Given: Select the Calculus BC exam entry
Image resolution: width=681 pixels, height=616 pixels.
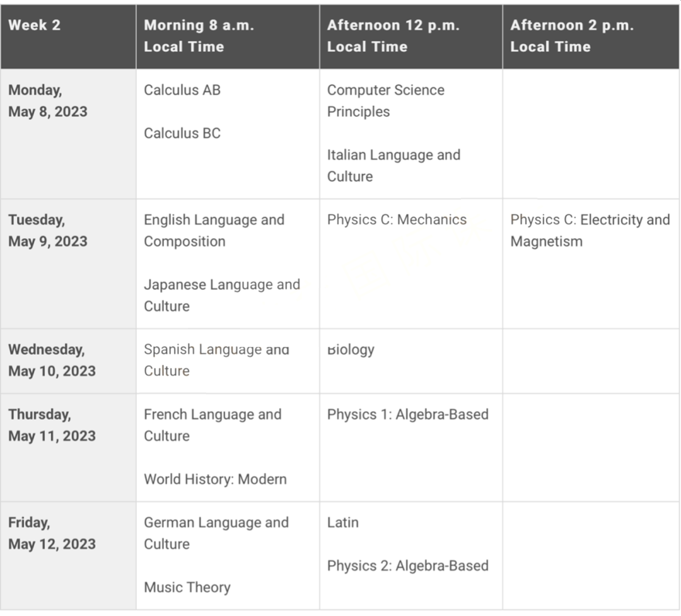Looking at the screenshot, I should (182, 134).
